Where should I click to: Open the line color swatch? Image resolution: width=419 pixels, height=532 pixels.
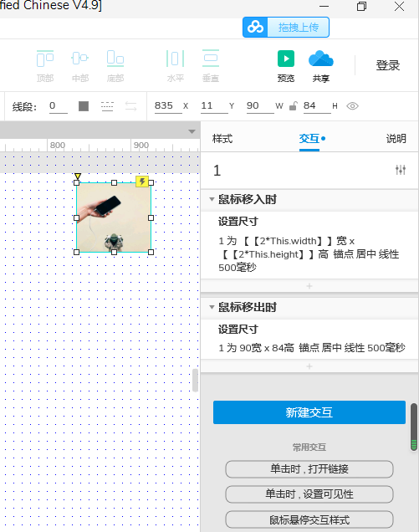(84, 106)
